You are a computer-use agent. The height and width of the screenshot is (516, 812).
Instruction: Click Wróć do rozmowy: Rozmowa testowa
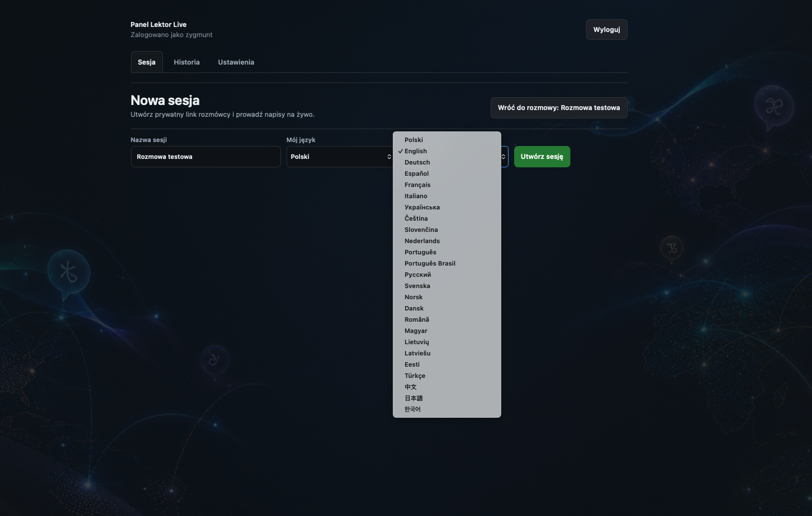pos(559,108)
